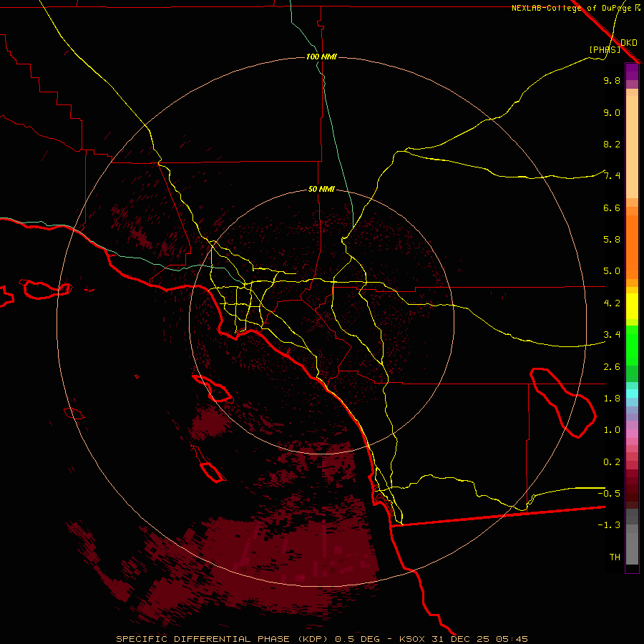Click the 4.2 color scale value
The image size is (644, 644).
point(612,303)
